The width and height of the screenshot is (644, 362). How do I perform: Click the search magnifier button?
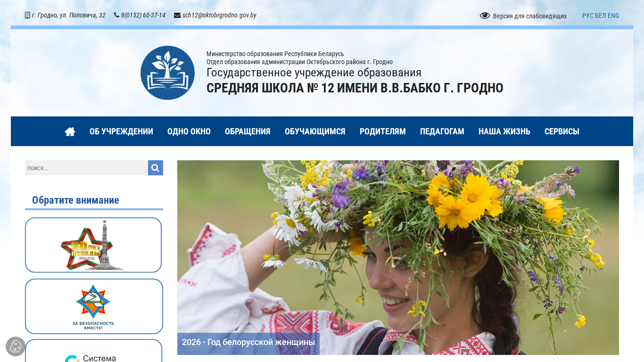click(156, 168)
